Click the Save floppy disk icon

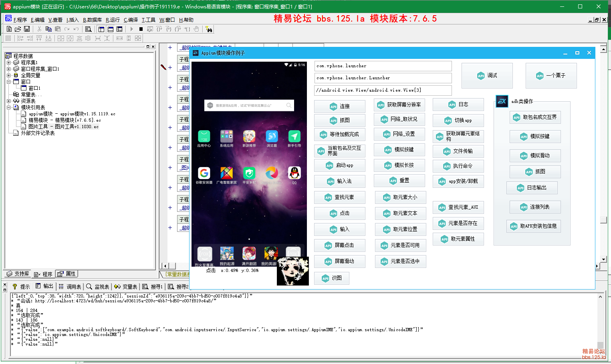27,29
